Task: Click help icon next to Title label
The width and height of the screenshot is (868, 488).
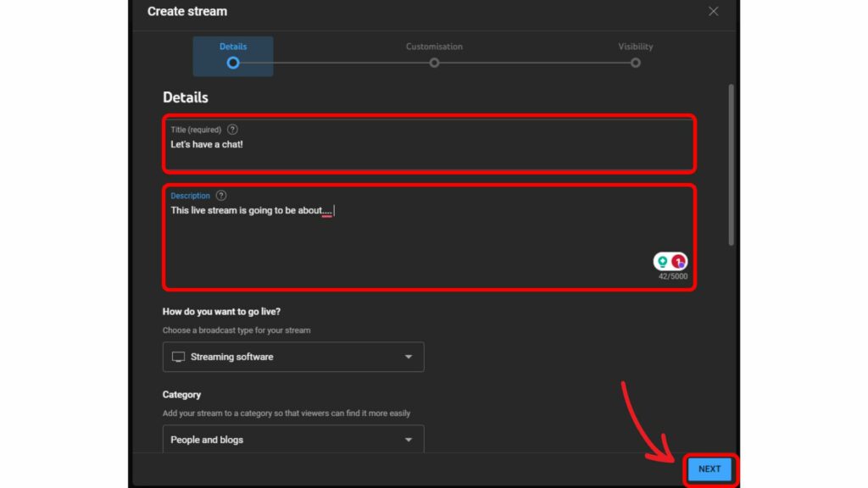Action: tap(232, 130)
